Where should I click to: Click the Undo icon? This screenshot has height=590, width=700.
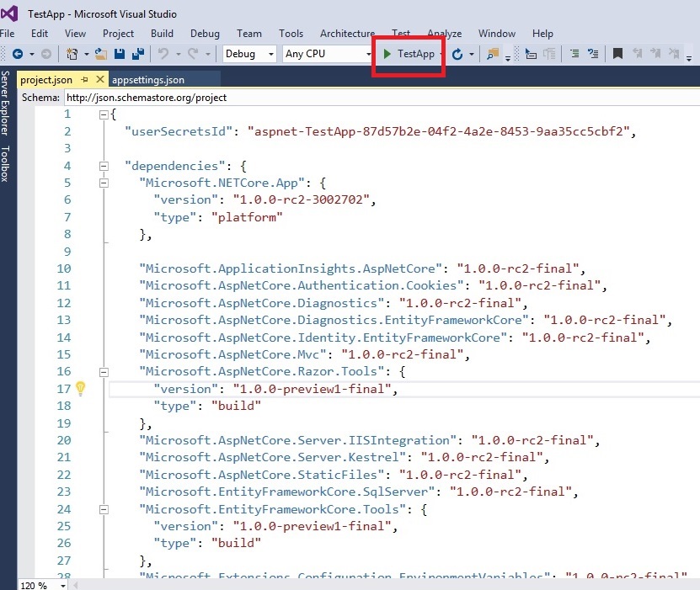tap(163, 54)
